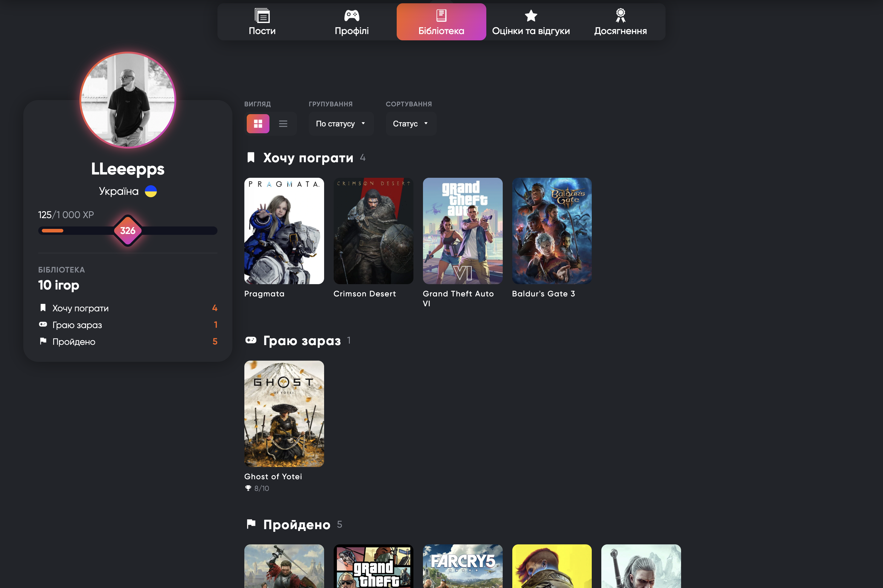Switch to grid view layout
This screenshot has height=588, width=883.
click(x=257, y=124)
